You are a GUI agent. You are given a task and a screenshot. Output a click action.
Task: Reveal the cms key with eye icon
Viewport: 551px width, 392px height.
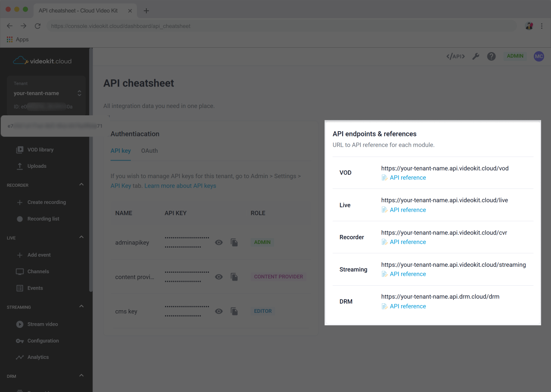click(x=219, y=311)
